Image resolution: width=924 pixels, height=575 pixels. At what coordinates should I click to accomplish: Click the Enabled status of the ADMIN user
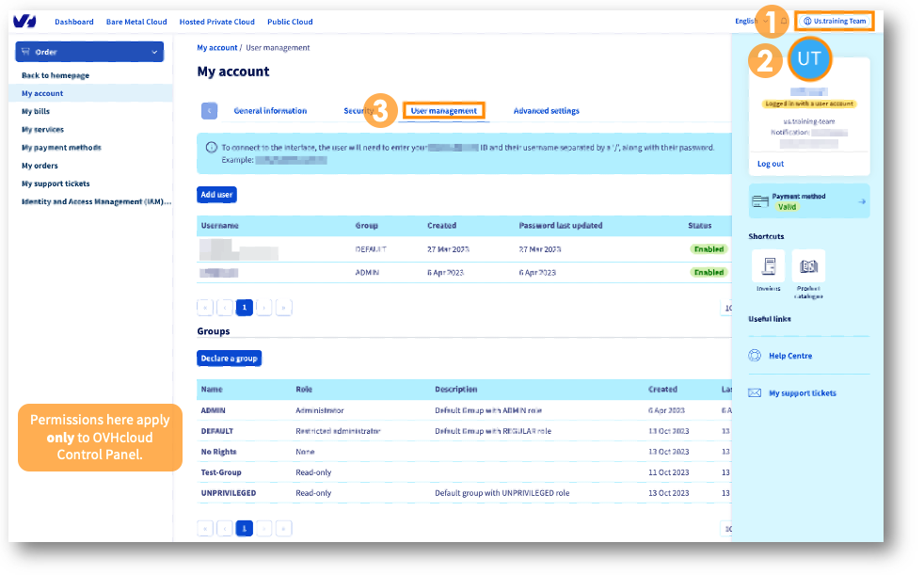709,272
